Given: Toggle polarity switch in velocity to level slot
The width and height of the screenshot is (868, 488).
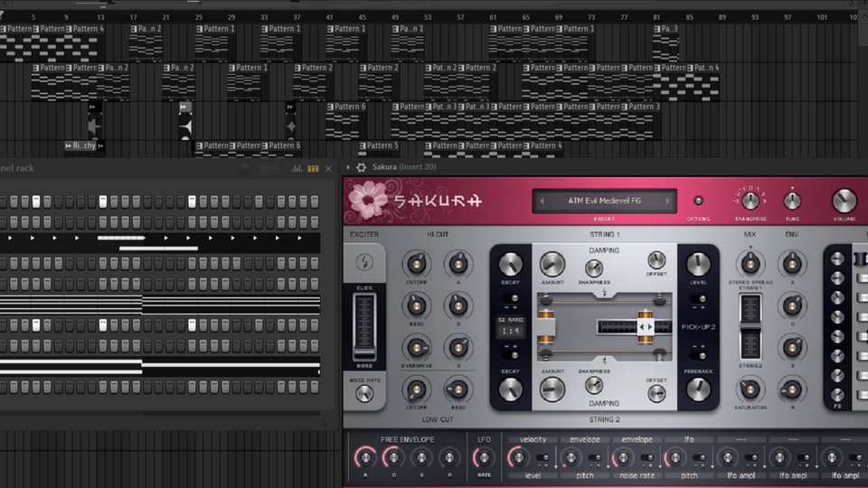Looking at the screenshot, I should tap(542, 458).
